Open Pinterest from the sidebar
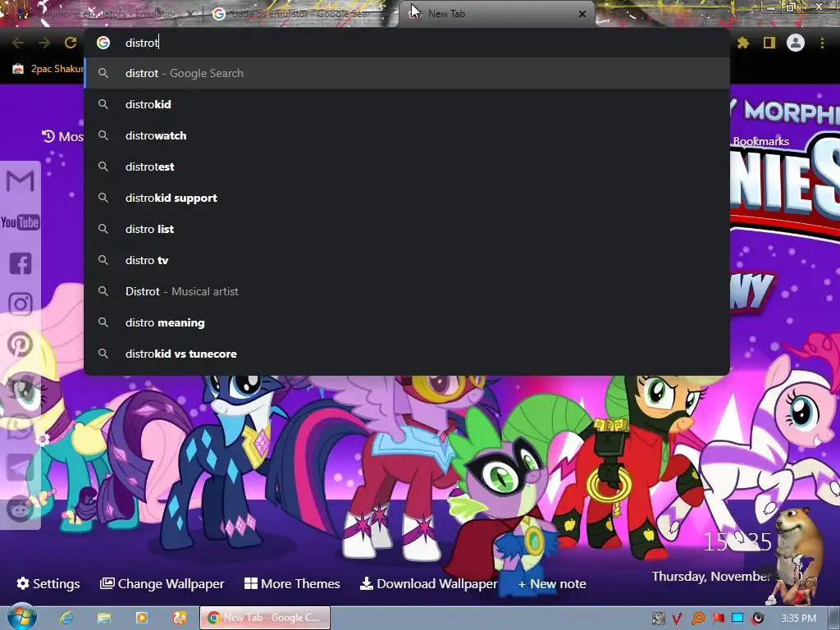The image size is (840, 630). (21, 345)
